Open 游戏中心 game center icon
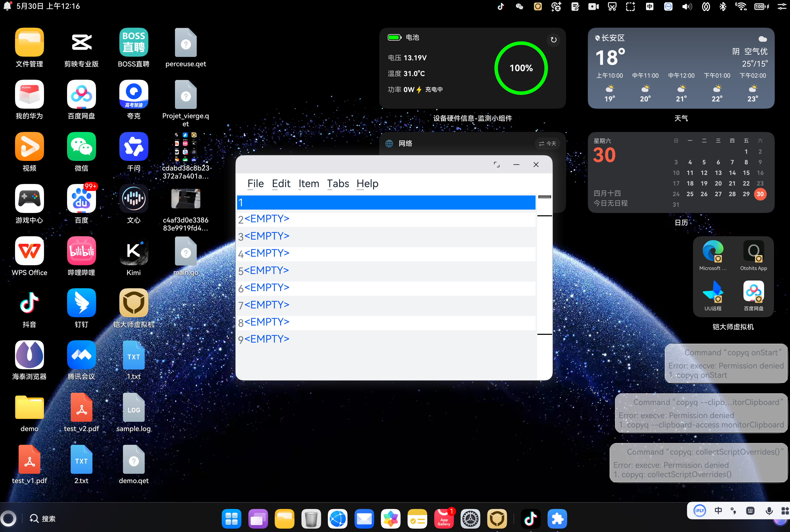Viewport: 790px width, 532px height. click(29, 199)
